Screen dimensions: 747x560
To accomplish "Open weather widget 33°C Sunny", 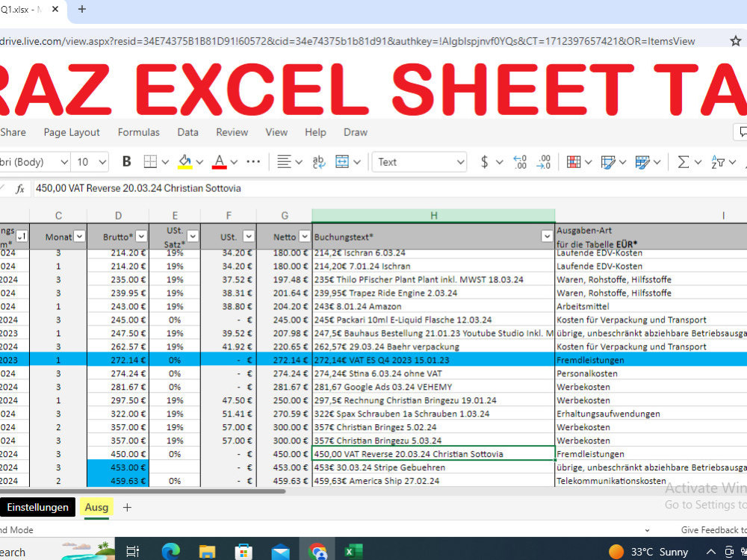I will click(648, 552).
